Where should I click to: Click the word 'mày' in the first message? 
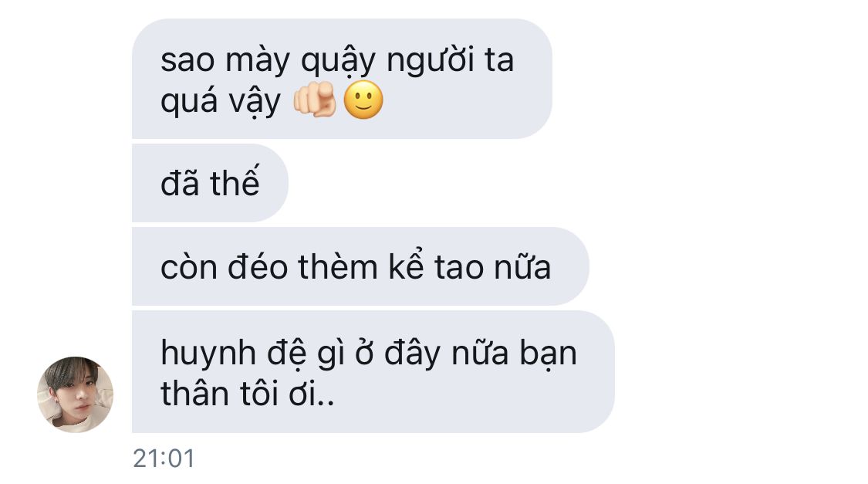(x=258, y=61)
